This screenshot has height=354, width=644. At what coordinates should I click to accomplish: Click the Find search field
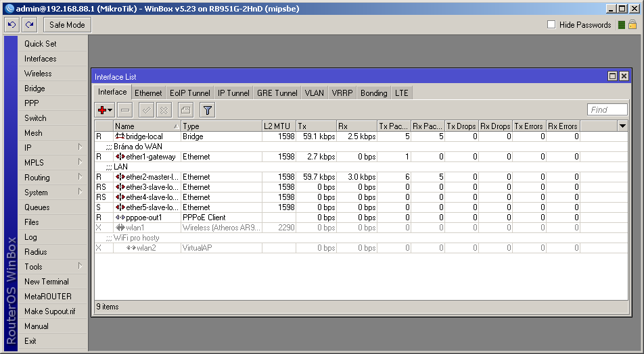(x=607, y=109)
